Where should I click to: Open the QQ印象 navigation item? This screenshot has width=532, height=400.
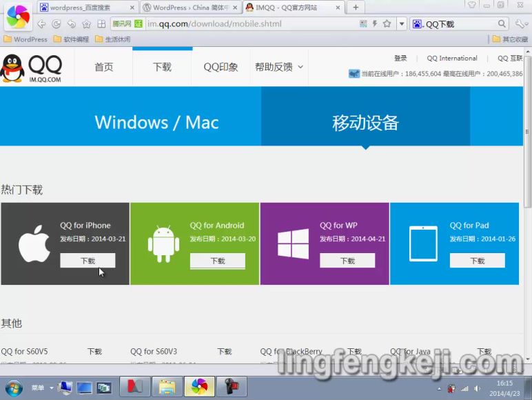pyautogui.click(x=221, y=67)
